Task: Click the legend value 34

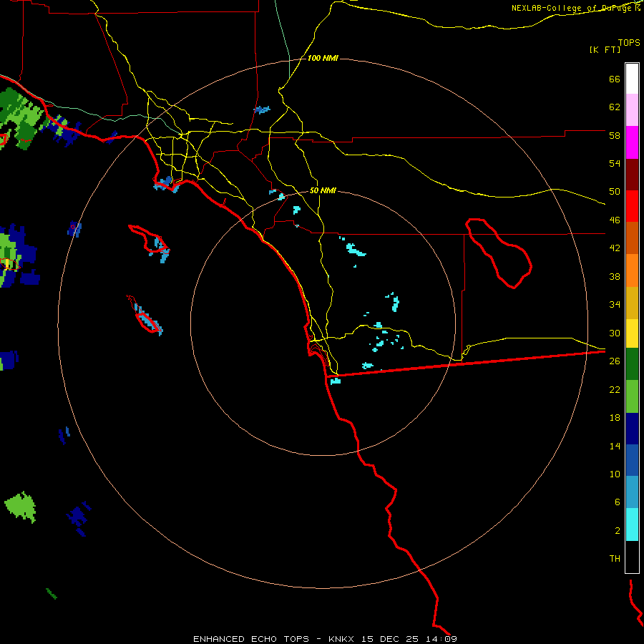Action: pos(615,305)
